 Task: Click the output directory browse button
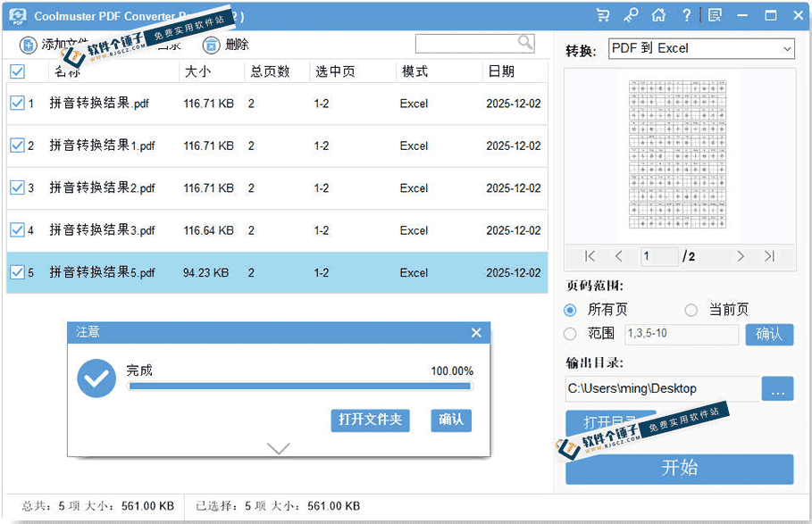point(777,389)
